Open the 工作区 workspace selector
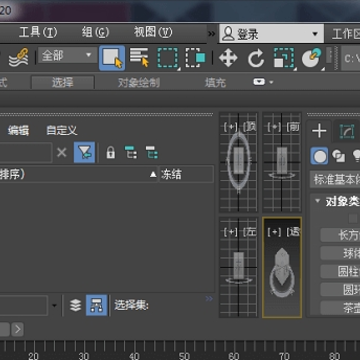 click(346, 34)
